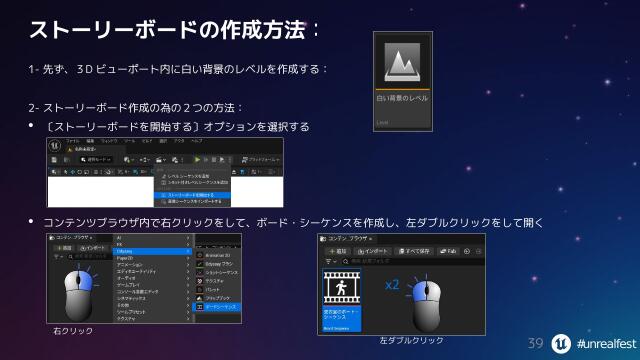Viewport: 640px width, 360px height.
Task: Click the Odyssey ブラシ submenu icon
Action: [x=200, y=264]
